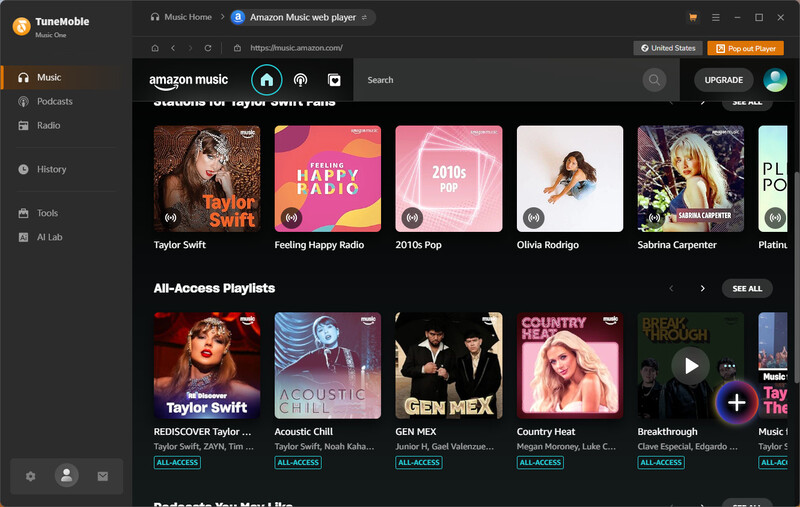The width and height of the screenshot is (800, 507).
Task: Click 'Junior H, Gael Valenzue...' artist text
Action: pyautogui.click(x=445, y=446)
